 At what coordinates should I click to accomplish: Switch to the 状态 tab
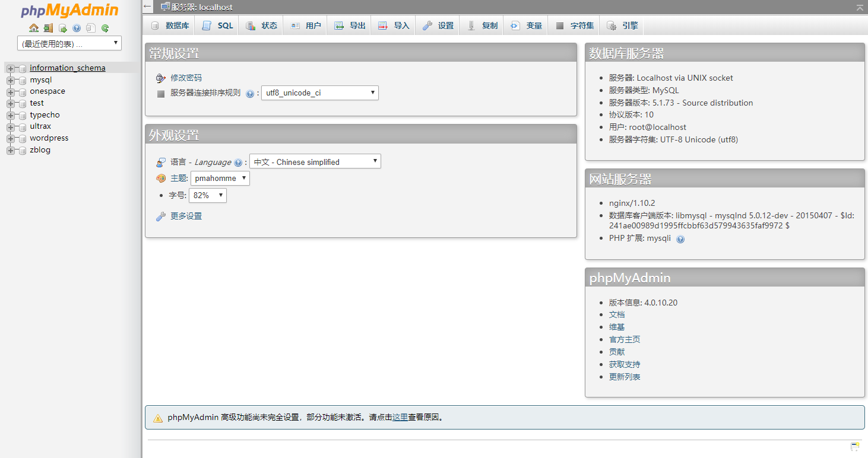tap(261, 26)
